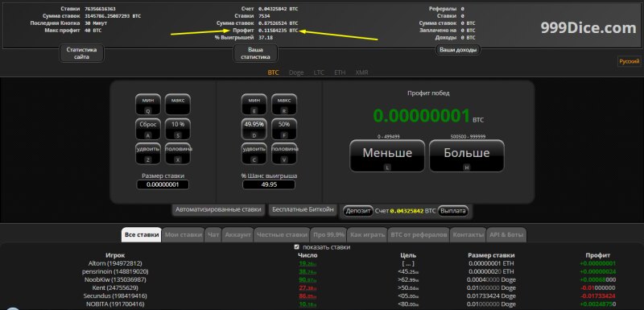
Task: Double the bet with удвоить (Z)
Action: tap(148, 154)
